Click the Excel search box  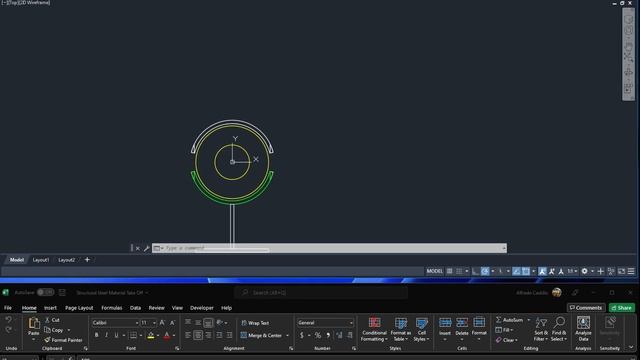click(321, 292)
